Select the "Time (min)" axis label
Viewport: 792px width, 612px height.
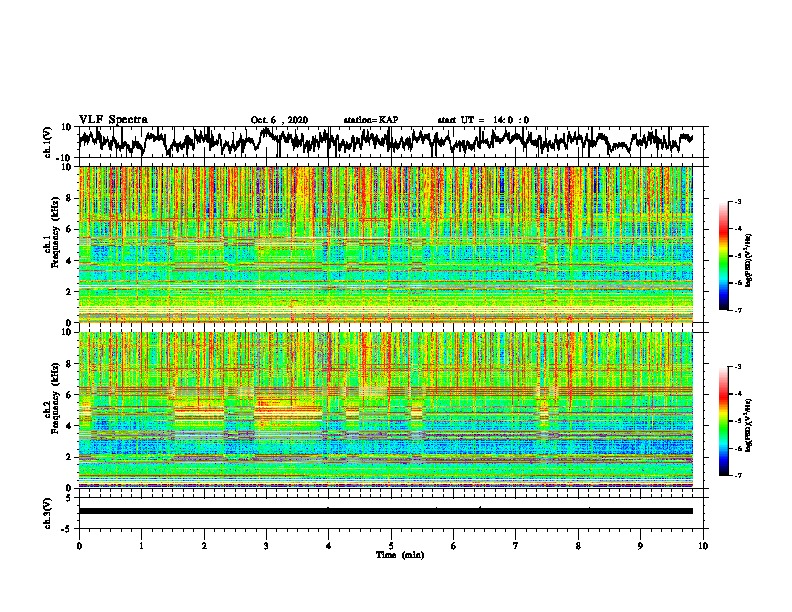click(400, 555)
